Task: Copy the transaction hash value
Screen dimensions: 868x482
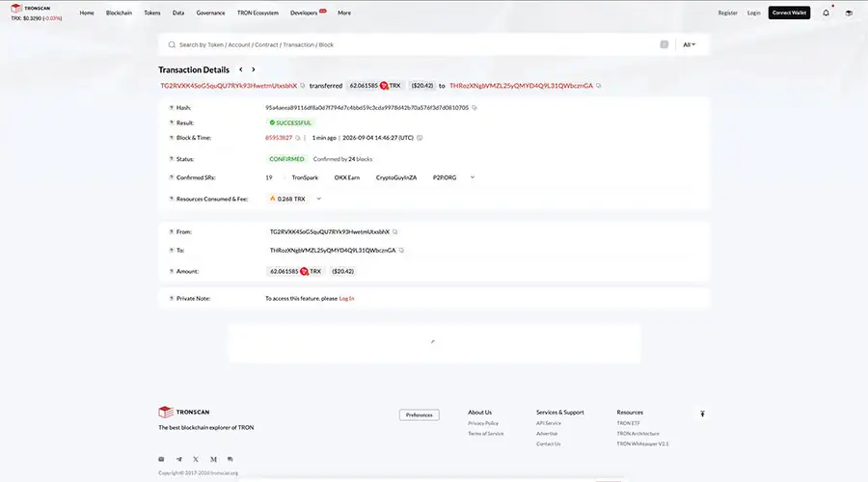Action: [x=475, y=108]
